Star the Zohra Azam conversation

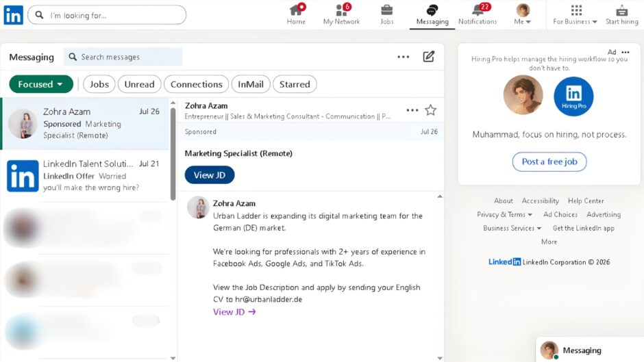coord(430,110)
